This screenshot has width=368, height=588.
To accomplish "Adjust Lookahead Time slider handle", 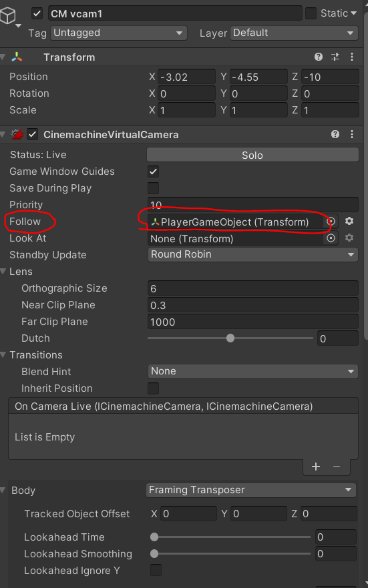I will pyautogui.click(x=154, y=537).
